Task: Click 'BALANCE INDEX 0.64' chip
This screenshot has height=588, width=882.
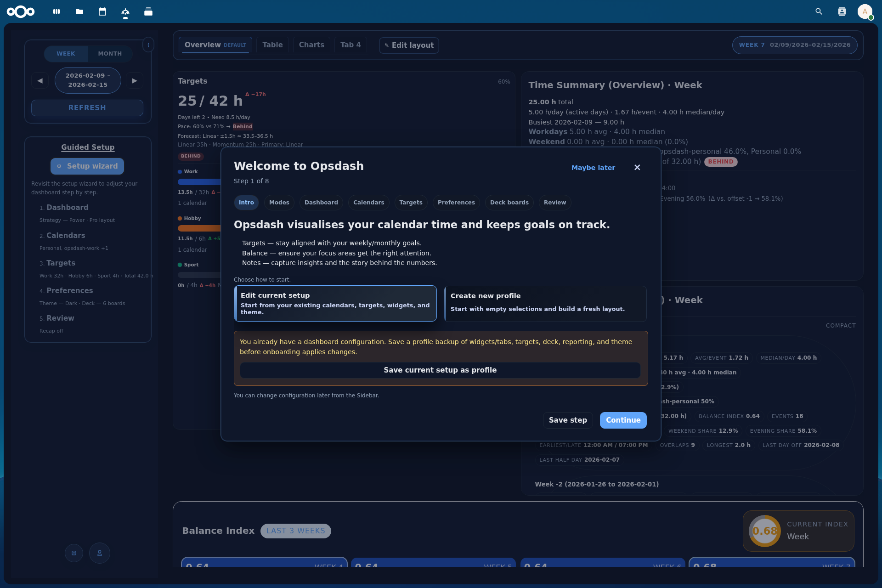Action: click(x=729, y=416)
